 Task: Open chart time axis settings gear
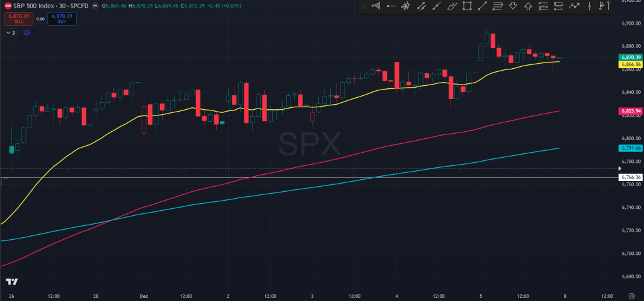coord(631,295)
